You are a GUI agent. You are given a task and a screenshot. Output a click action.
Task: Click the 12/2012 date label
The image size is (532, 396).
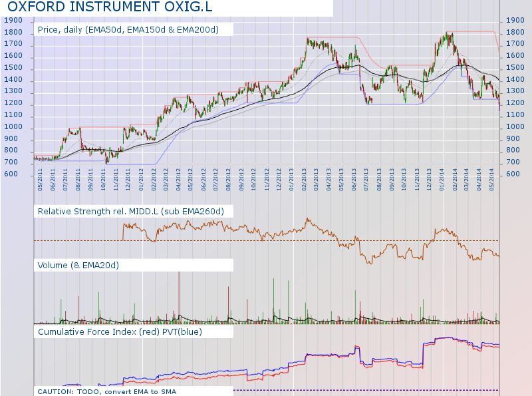click(x=279, y=180)
